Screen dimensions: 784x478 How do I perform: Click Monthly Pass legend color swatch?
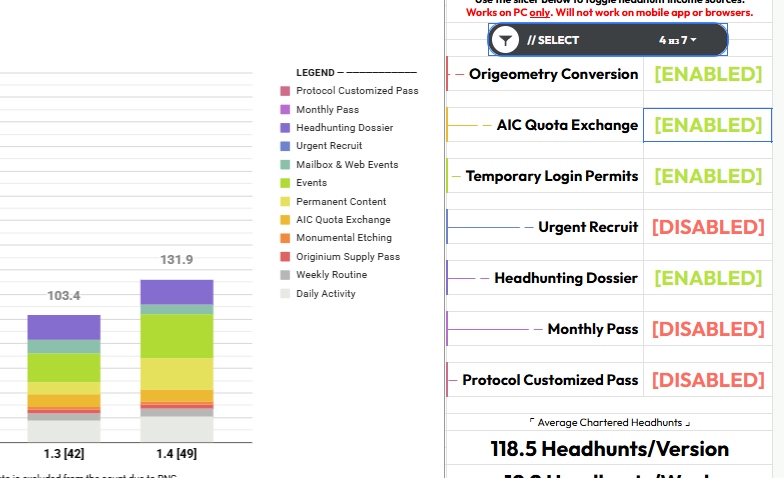coord(285,110)
